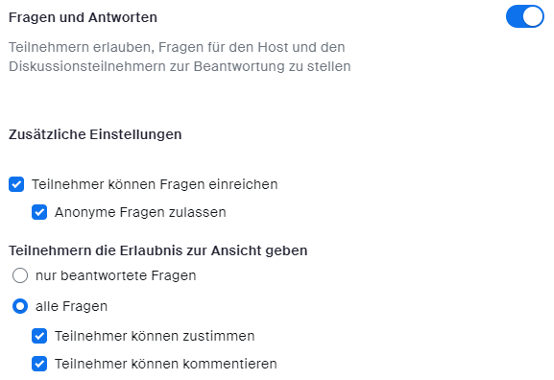Viewport: 554px width, 380px height.
Task: Click the alle Fragen radio button
Action: point(20,306)
